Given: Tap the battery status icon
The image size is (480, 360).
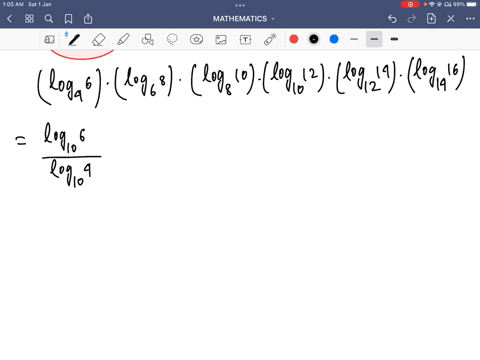Looking at the screenshot, I should pos(472,4).
